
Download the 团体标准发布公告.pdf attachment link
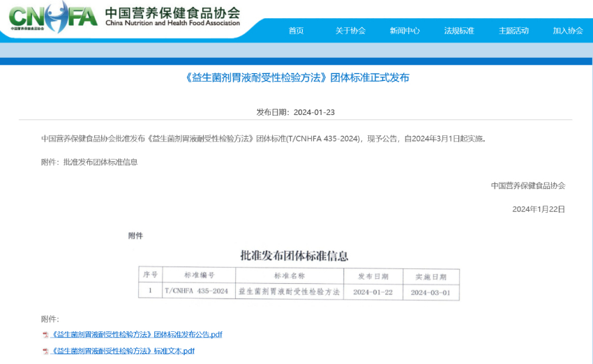pos(137,335)
